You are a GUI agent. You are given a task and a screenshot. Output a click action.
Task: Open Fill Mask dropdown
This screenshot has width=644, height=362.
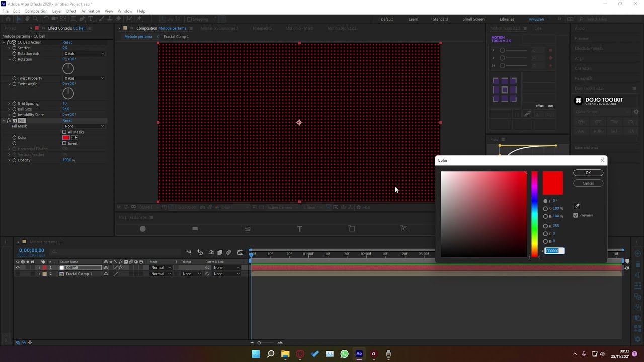click(x=84, y=126)
